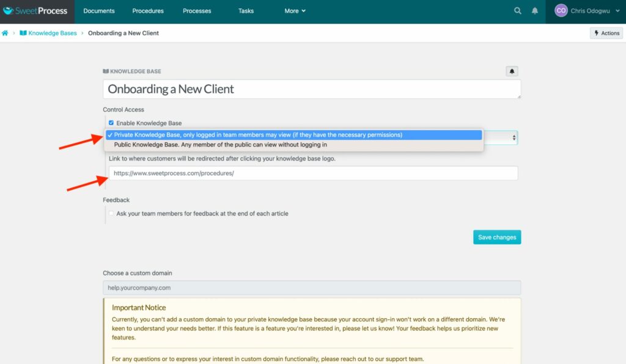Click the bell icon beside the Knowledge Base panel
The image size is (626, 364).
tap(512, 71)
